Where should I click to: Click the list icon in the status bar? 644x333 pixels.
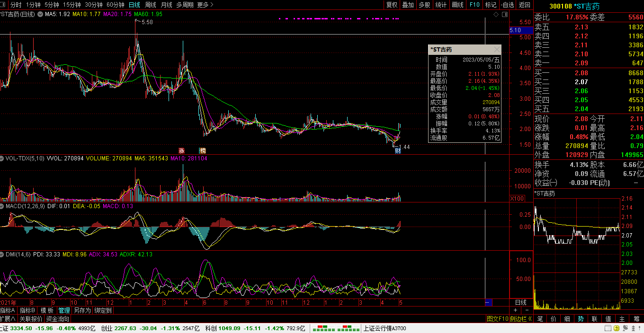click(608, 328)
